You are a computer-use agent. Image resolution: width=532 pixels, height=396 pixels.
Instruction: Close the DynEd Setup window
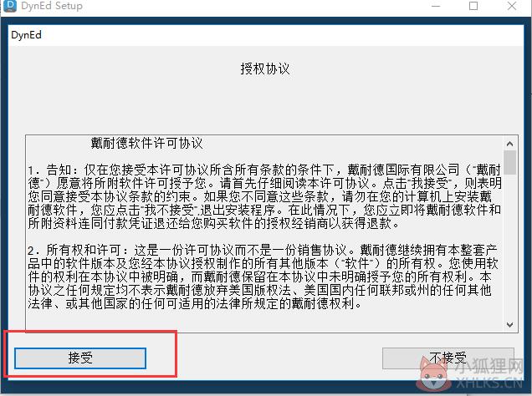click(x=512, y=6)
